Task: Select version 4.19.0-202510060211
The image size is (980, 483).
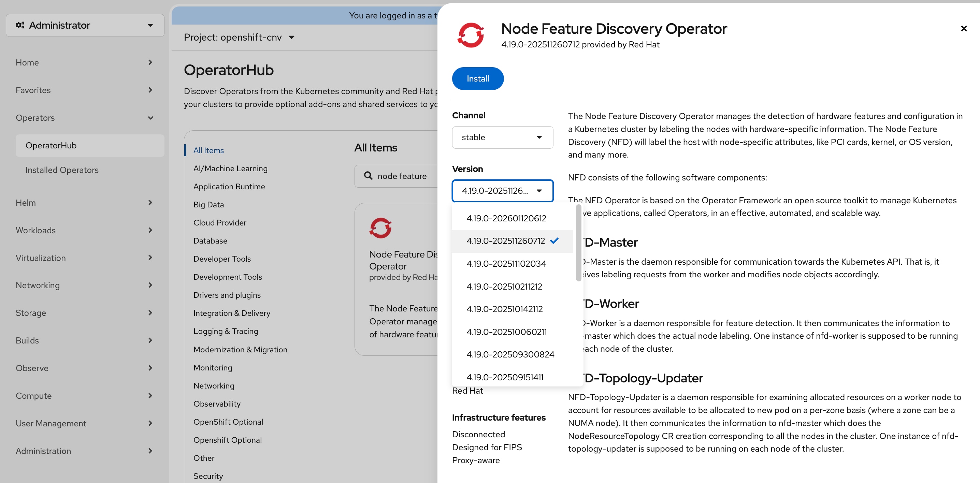Action: click(x=512, y=332)
